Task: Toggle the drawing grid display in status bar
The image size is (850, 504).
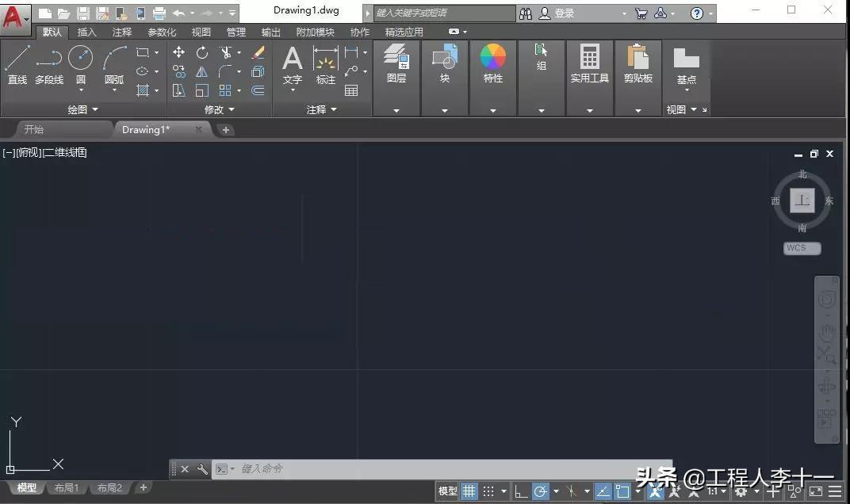Action: click(x=469, y=491)
